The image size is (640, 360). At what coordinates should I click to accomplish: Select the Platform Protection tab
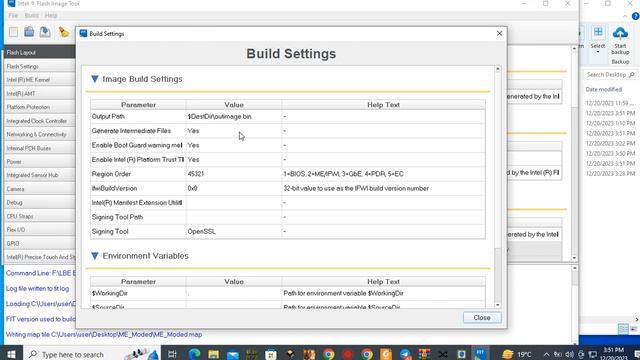click(40, 107)
